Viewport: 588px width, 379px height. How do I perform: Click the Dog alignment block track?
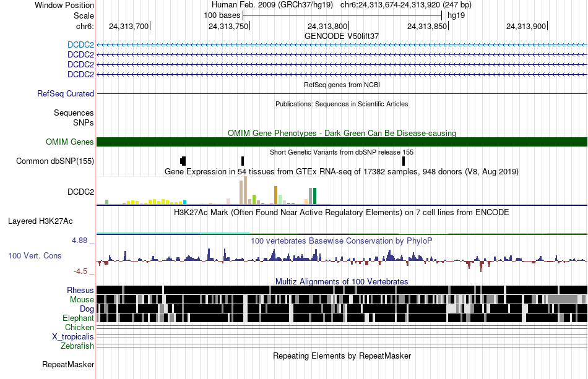coord(342,309)
